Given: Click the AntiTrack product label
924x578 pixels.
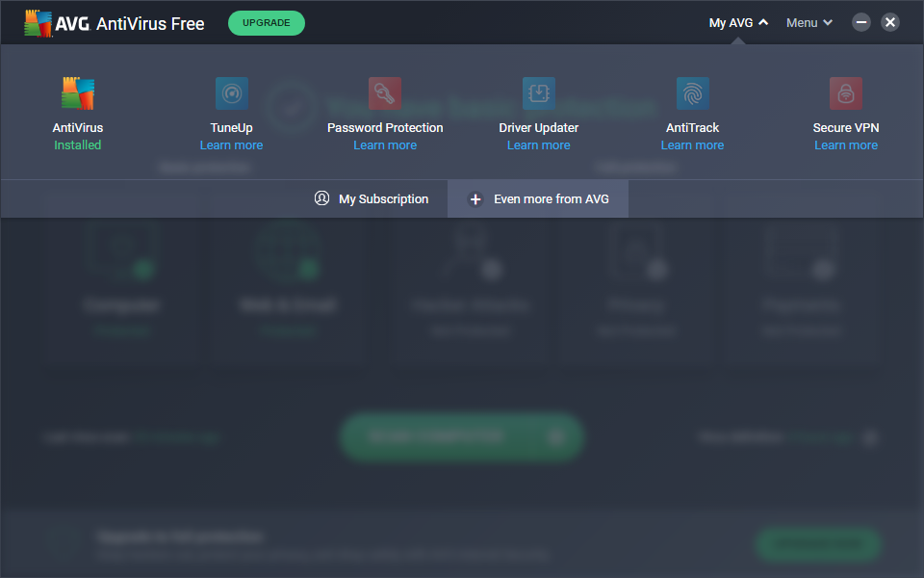Looking at the screenshot, I should (x=692, y=128).
